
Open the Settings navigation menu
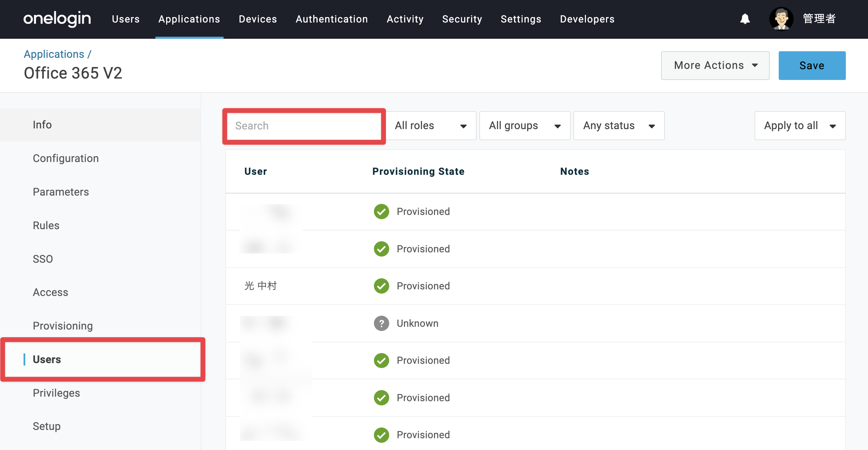click(x=521, y=19)
